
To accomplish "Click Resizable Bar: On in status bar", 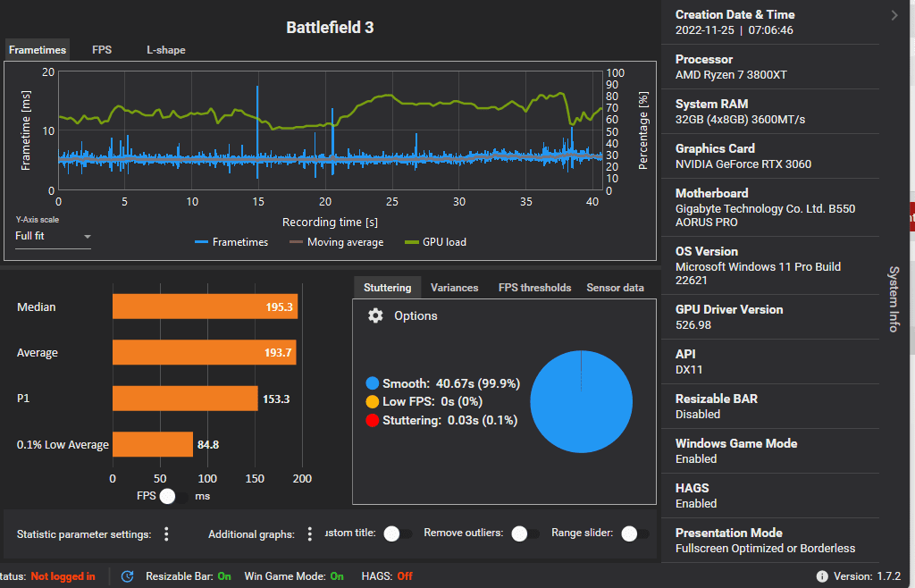I will 188,576.
